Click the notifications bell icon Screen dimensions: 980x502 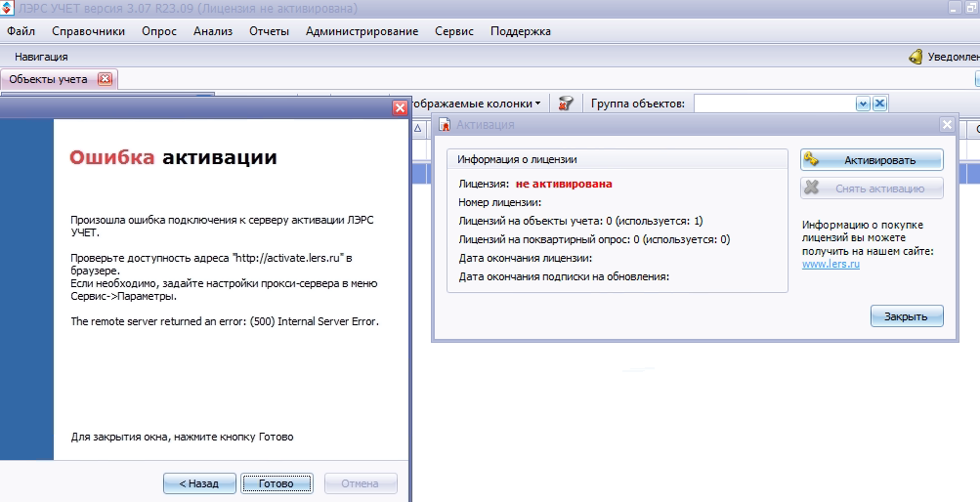pyautogui.click(x=916, y=57)
